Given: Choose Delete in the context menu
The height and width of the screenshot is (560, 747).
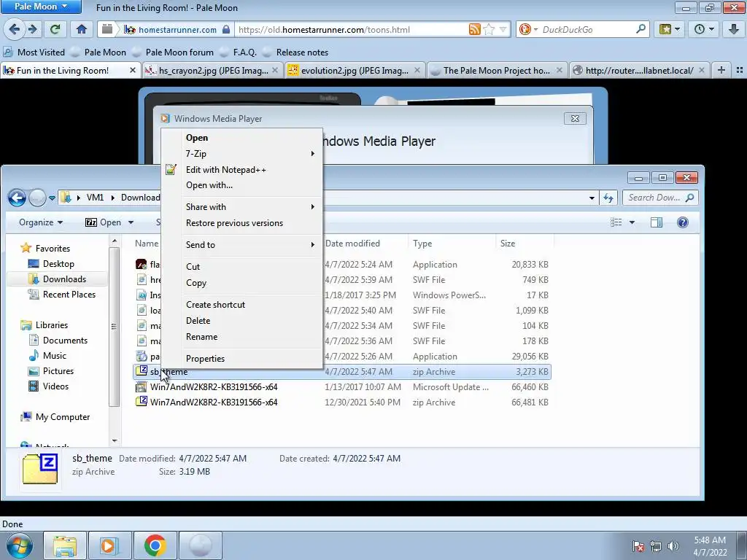Looking at the screenshot, I should (x=242, y=321).
